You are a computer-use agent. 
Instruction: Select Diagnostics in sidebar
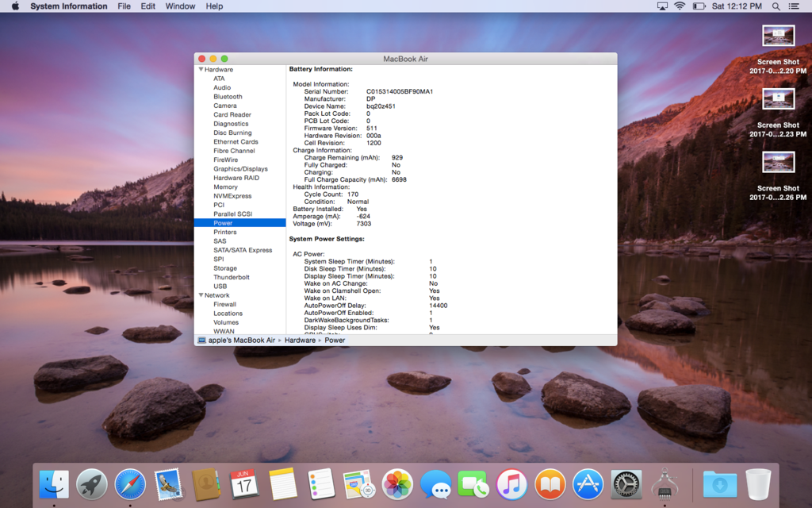coord(231,123)
